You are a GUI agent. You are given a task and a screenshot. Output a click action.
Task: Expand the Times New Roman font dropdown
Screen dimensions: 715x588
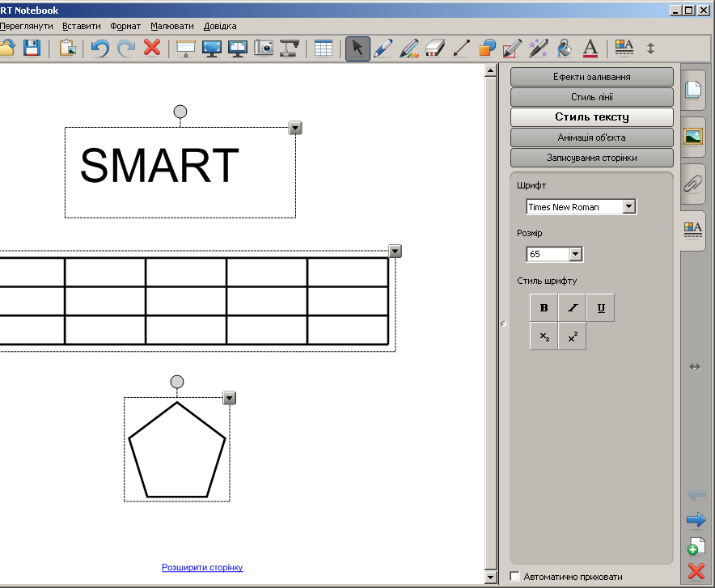pyautogui.click(x=628, y=206)
